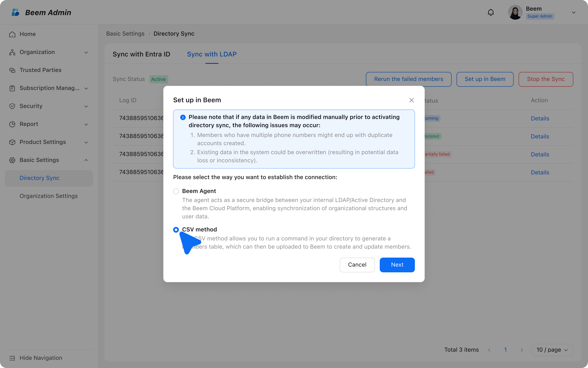Expand the Subscription Management chevron
Image resolution: width=588 pixels, height=368 pixels.
[x=86, y=88]
